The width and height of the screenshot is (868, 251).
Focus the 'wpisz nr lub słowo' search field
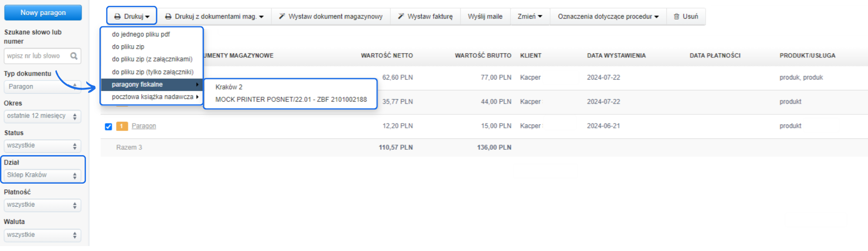[37, 56]
